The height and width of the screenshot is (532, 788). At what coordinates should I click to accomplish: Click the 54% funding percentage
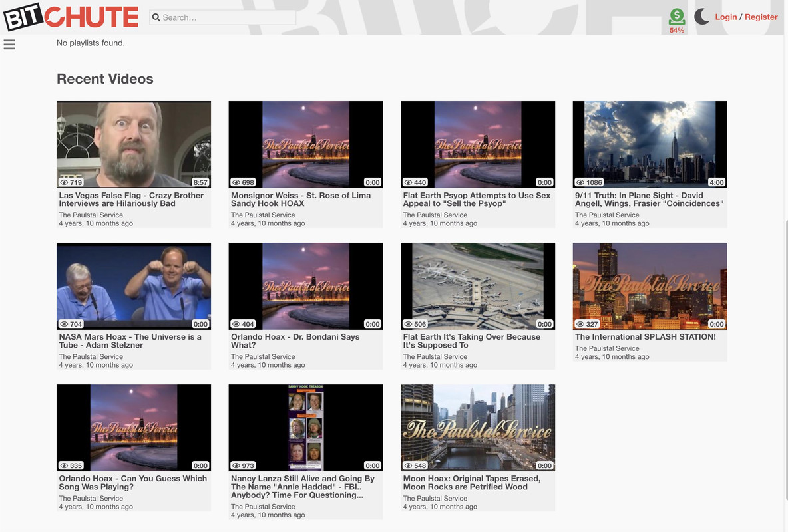[x=676, y=30]
